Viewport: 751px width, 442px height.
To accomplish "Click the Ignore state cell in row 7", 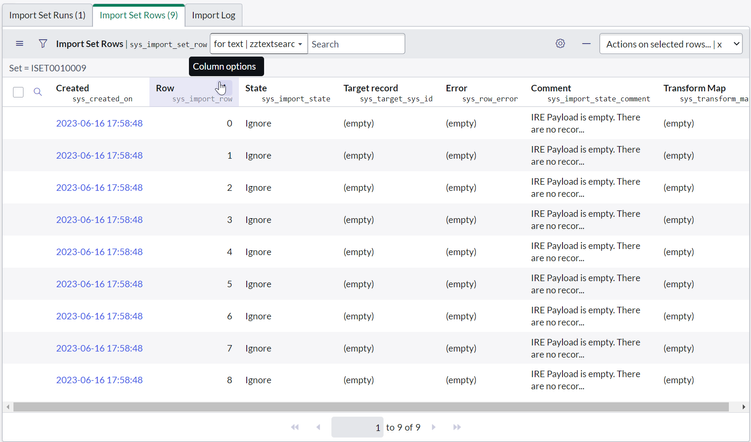I will [x=258, y=348].
